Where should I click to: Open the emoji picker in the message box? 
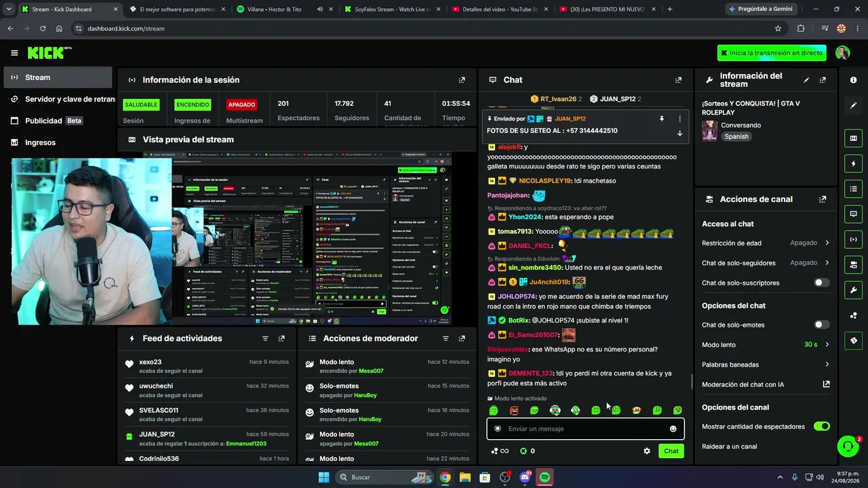click(673, 429)
